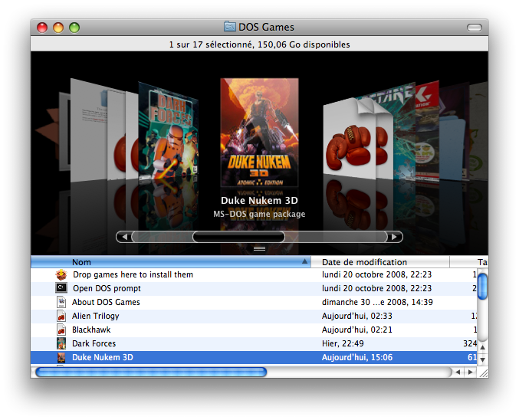The image size is (519, 420).
Task: Click the Cover Flow scrollbar thumb
Action: (238, 237)
